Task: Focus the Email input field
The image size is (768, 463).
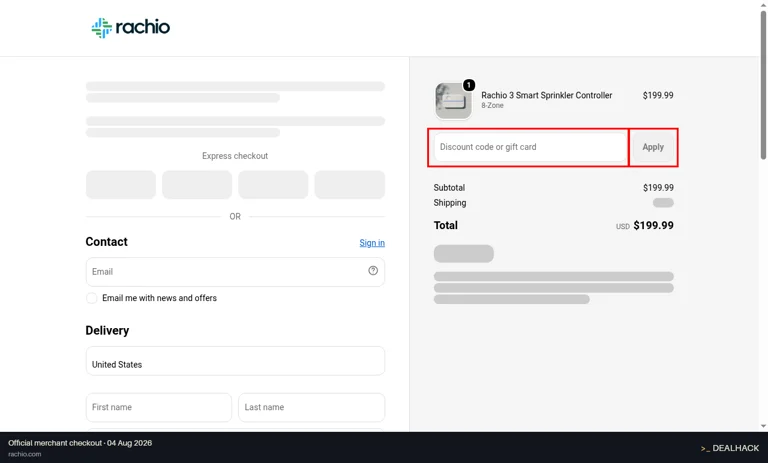Action: click(235, 272)
